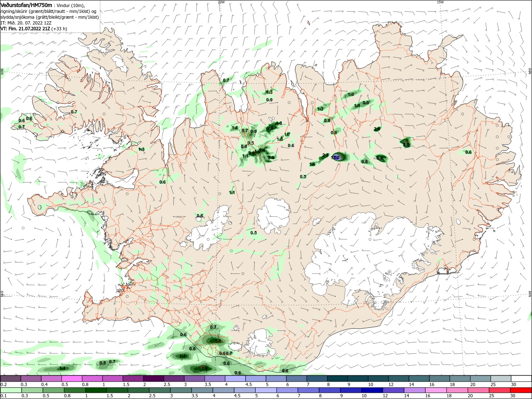
Task: Click the dark mauve swatch labeled 0.2
Action: [x=10, y=379]
